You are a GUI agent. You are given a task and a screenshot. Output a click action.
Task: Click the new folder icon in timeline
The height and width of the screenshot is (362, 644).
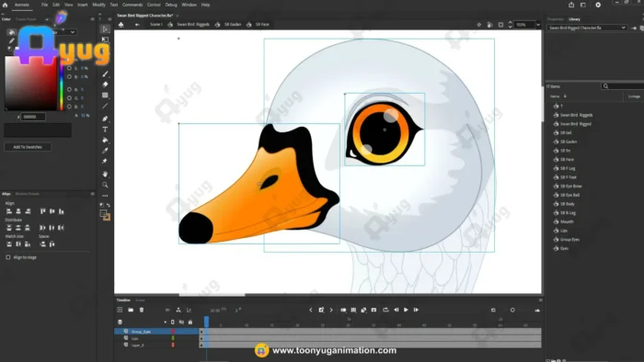(131, 310)
